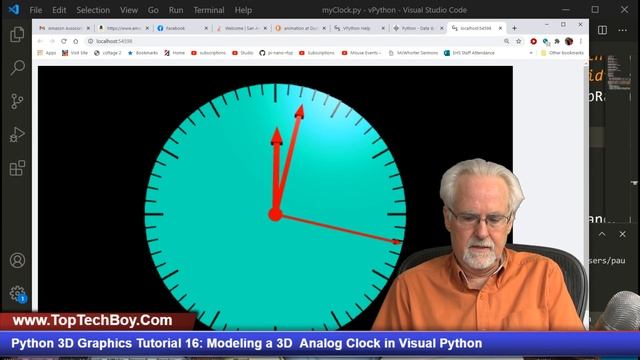Click the clock canvas center hub

[x=276, y=214]
